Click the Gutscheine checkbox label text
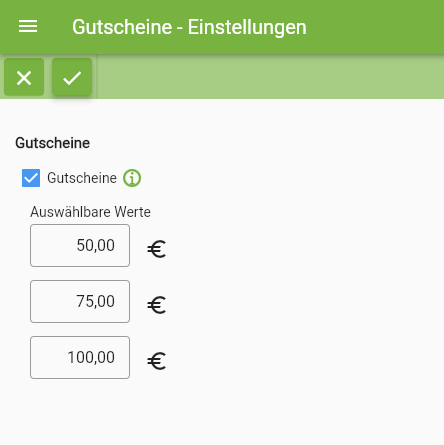 [x=82, y=178]
